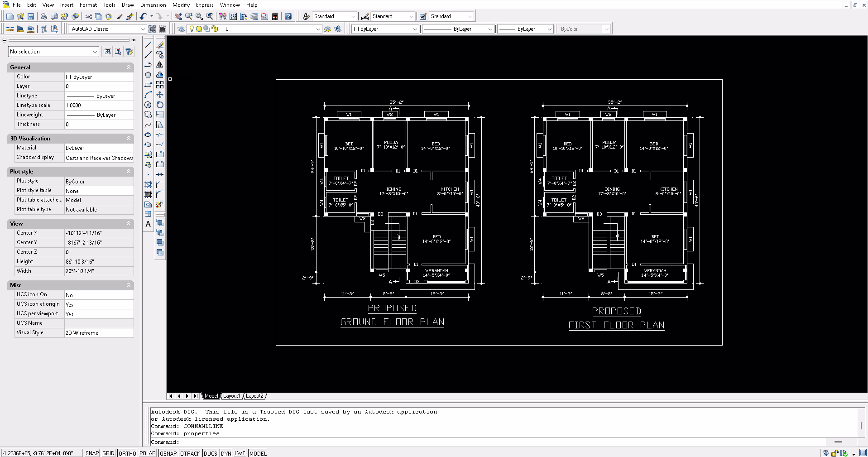Toggle DYN input in status bar

tap(226, 453)
